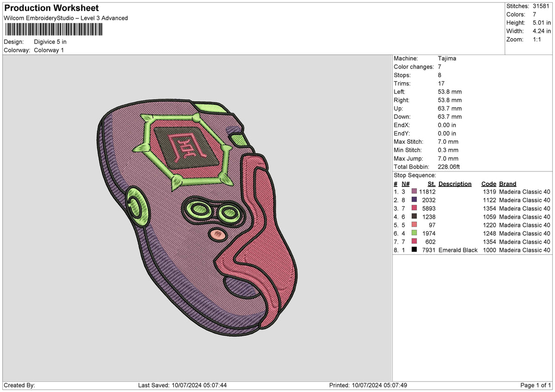Click the Max Stitch value '7.0 mm'

click(x=448, y=142)
